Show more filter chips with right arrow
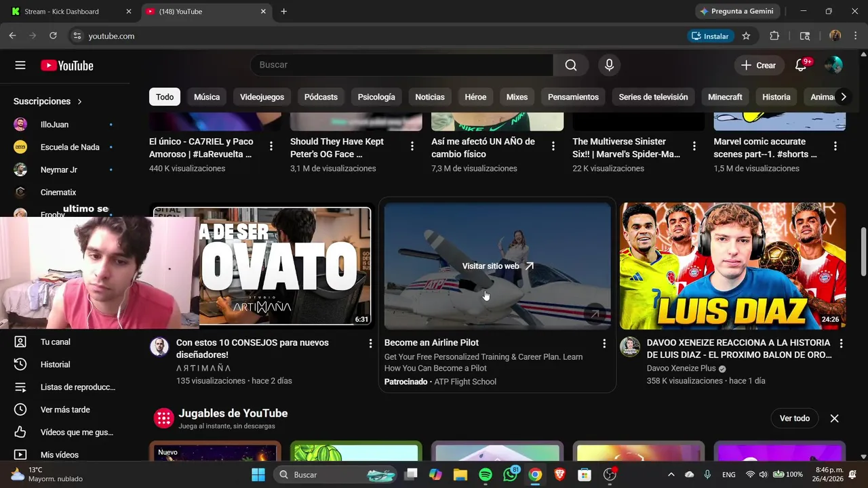 coord(843,97)
